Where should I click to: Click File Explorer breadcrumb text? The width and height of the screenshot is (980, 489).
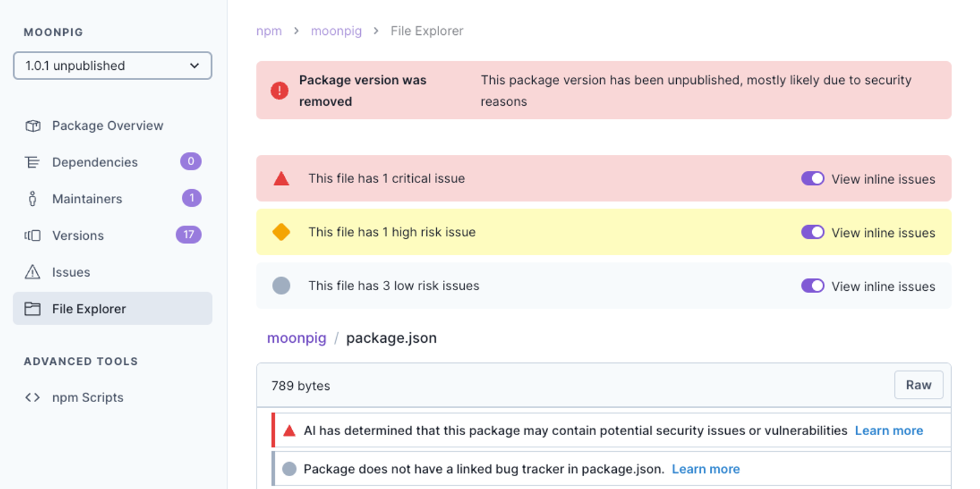pyautogui.click(x=427, y=31)
